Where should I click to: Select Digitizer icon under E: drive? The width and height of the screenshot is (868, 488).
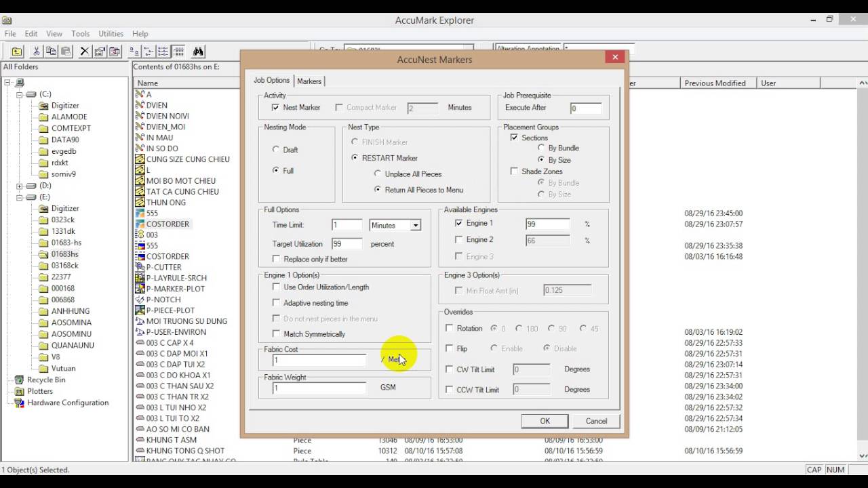pyautogui.click(x=43, y=208)
